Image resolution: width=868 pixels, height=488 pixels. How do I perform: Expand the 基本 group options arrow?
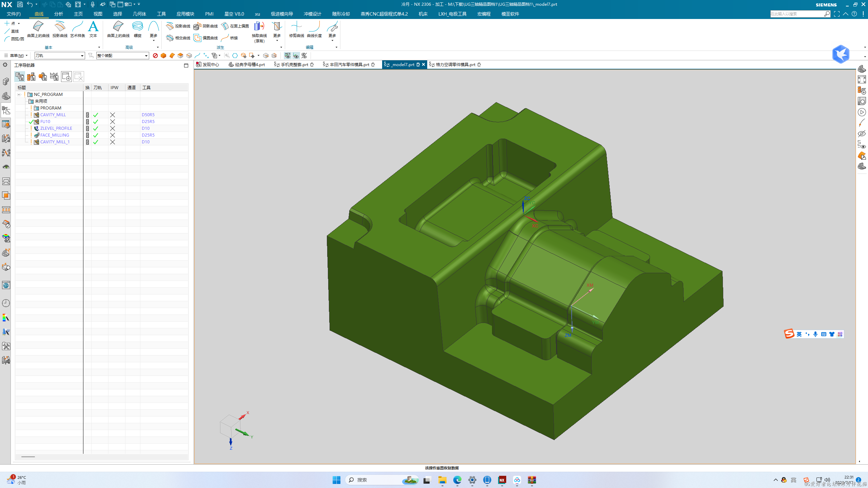99,47
